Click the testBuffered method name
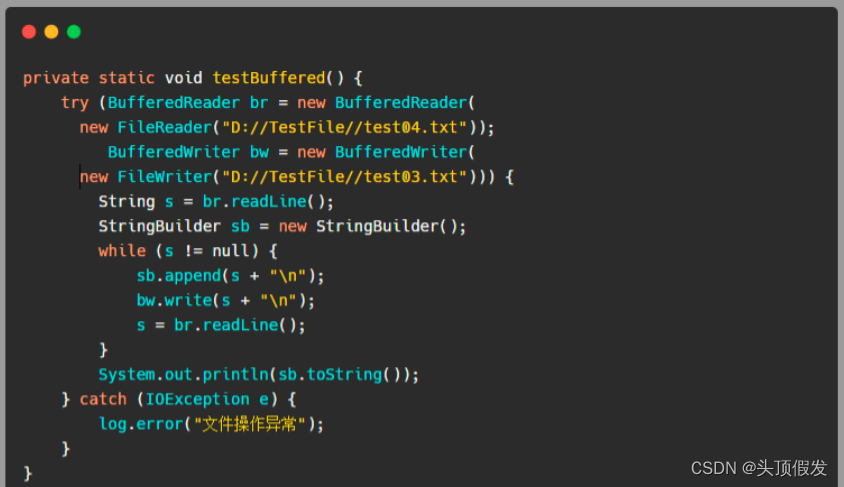This screenshot has height=487, width=844. pyautogui.click(x=269, y=78)
